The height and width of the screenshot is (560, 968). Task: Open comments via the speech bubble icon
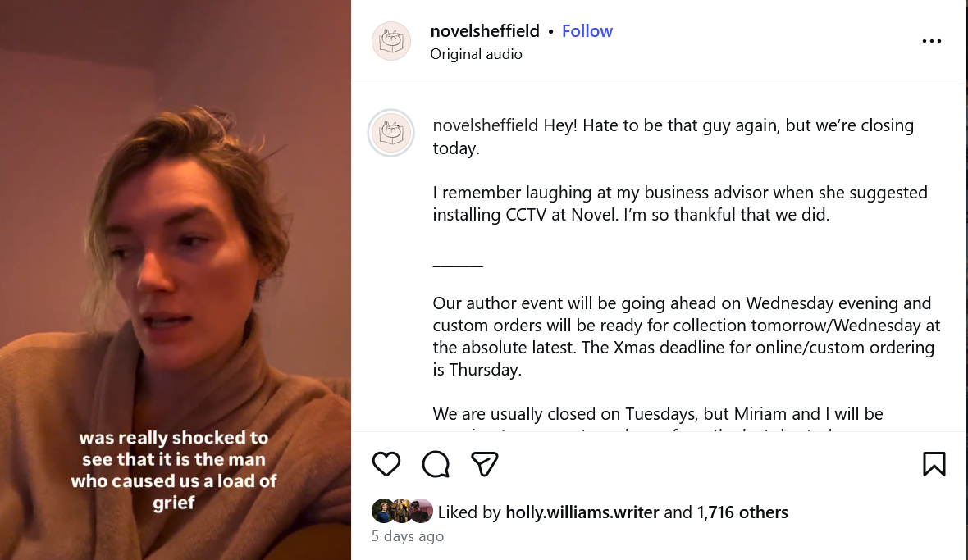tap(436, 464)
